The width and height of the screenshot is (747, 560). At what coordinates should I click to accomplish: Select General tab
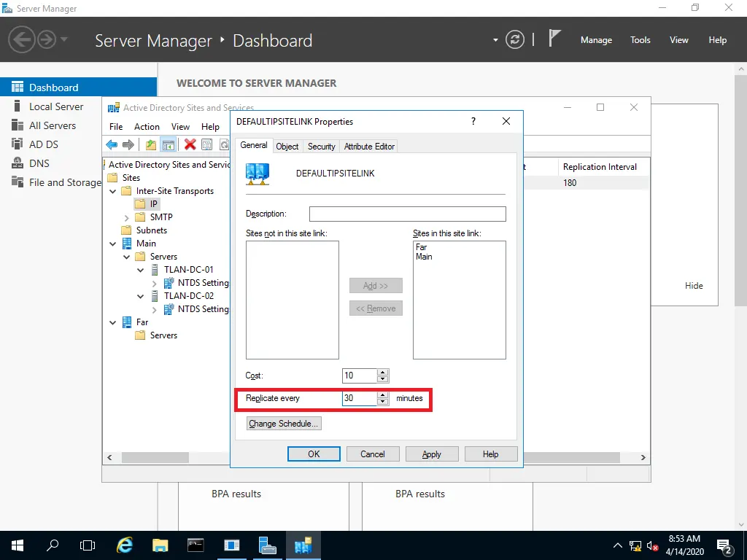(x=253, y=145)
